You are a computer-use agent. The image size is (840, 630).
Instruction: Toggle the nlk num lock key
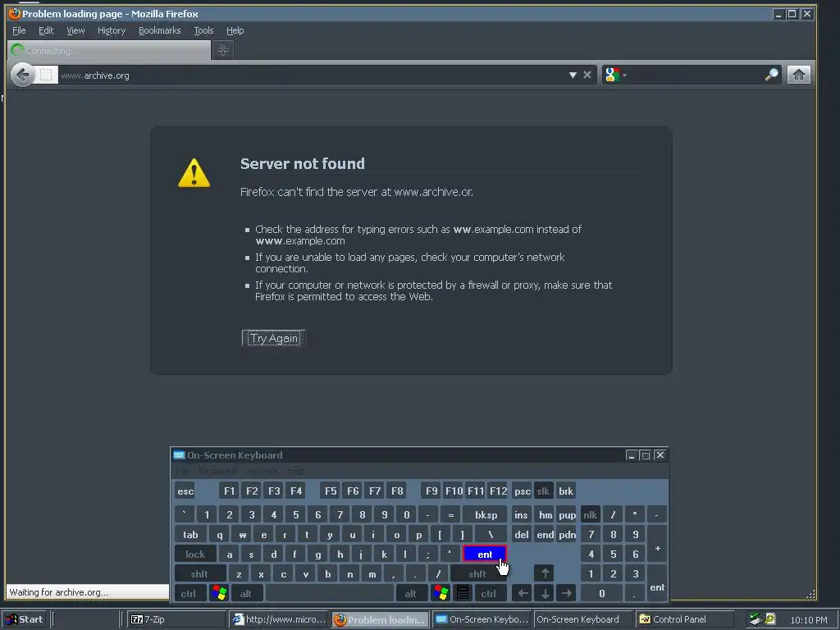pyautogui.click(x=590, y=514)
